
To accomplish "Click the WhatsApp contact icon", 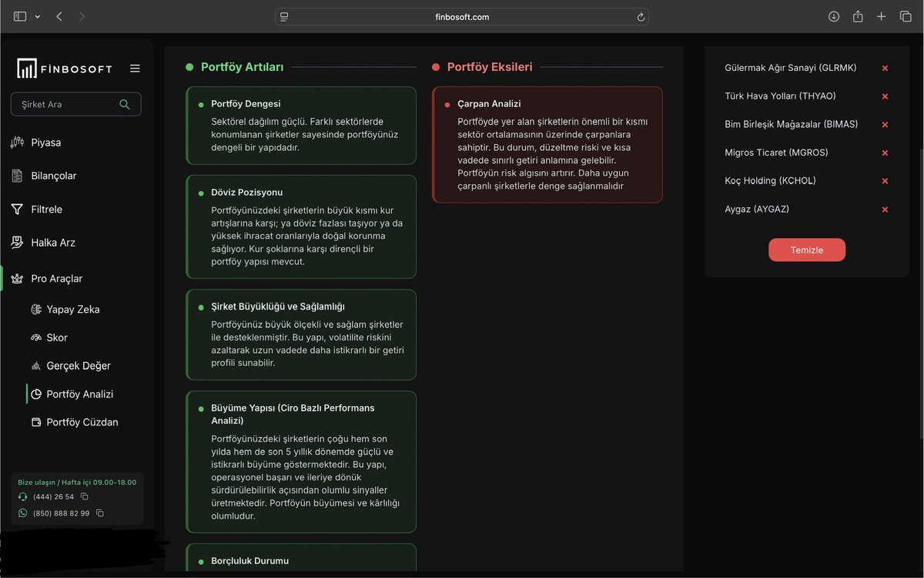I will [22, 513].
